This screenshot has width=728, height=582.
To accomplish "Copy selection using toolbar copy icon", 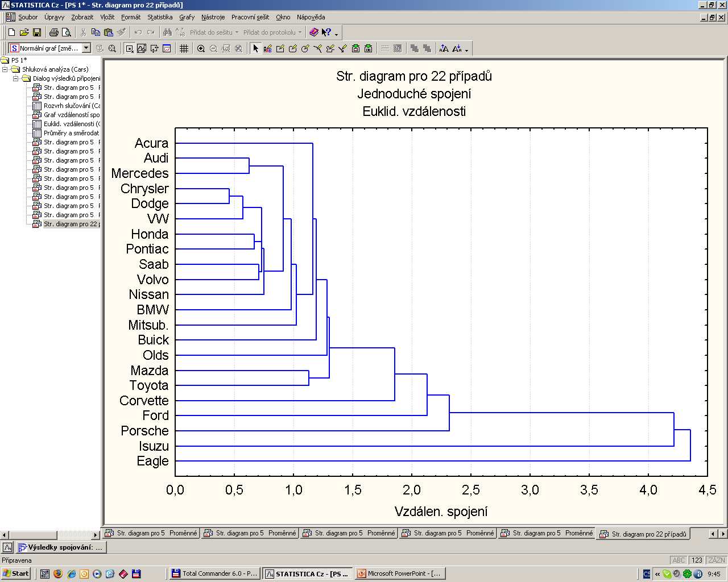I will coord(96,32).
